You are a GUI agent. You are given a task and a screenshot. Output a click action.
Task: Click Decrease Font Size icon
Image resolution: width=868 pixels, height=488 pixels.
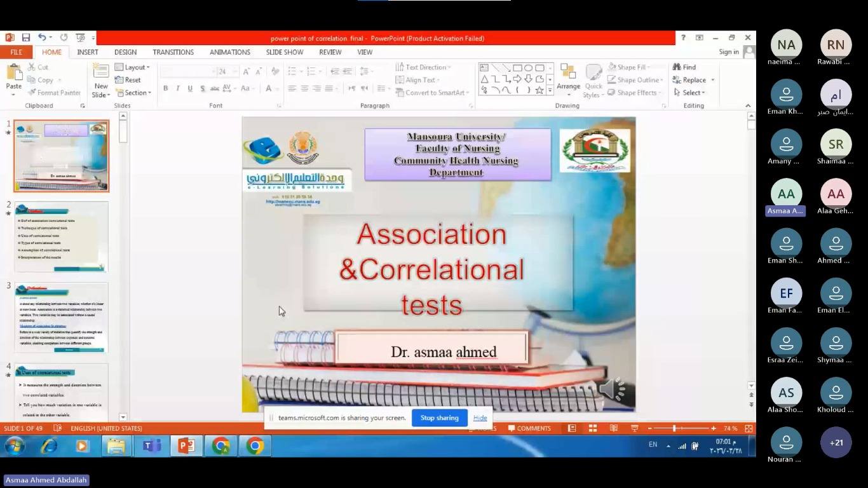(259, 71)
